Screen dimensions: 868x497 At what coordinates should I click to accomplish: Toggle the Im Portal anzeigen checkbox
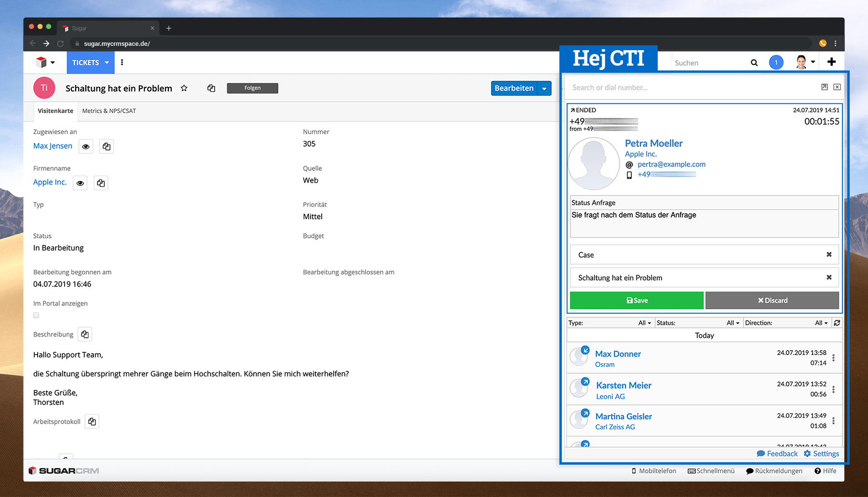(36, 315)
